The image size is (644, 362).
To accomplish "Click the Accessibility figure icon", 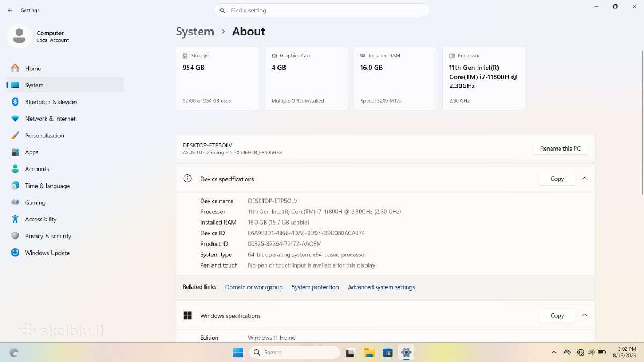I will [15, 219].
